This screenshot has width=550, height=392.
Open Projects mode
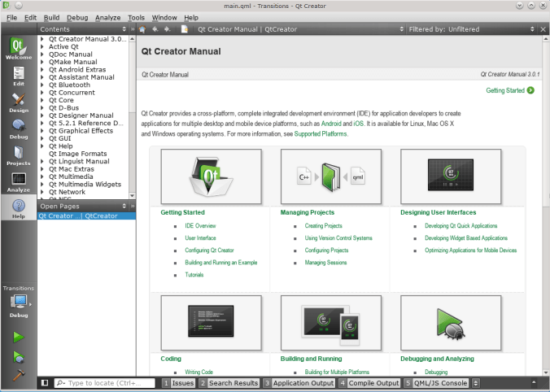click(x=18, y=155)
